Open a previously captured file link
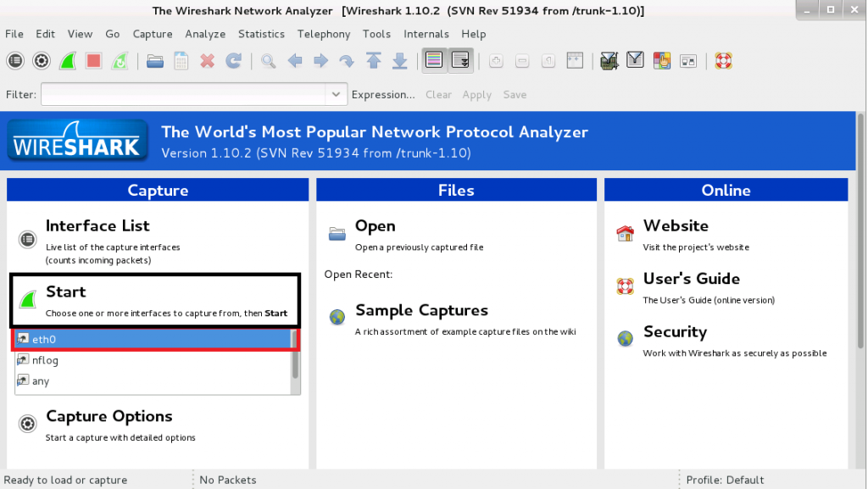This screenshot has height=489, width=868. tap(376, 225)
